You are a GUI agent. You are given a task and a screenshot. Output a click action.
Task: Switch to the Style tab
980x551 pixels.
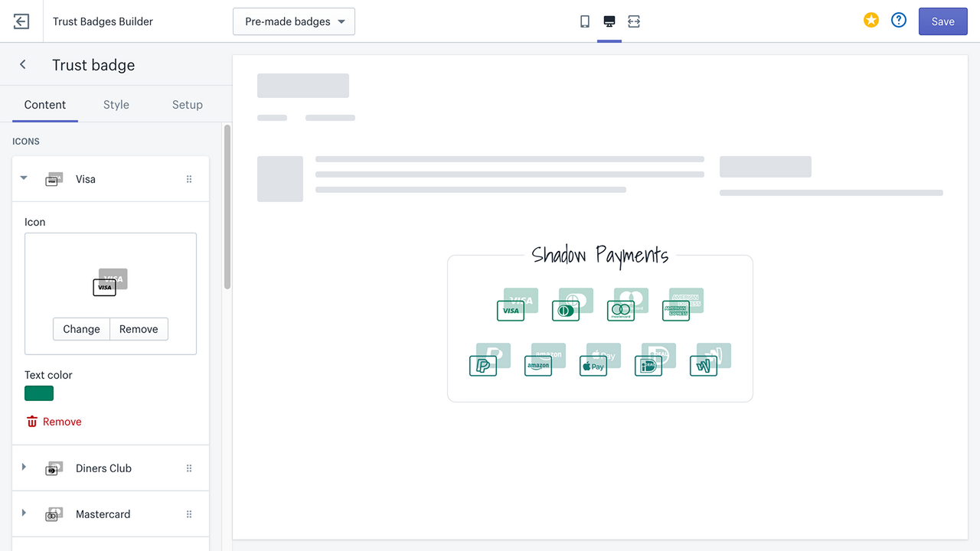[x=116, y=105]
